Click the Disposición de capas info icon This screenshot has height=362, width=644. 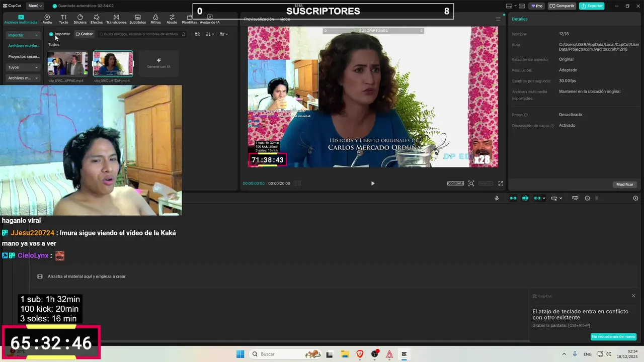(552, 126)
